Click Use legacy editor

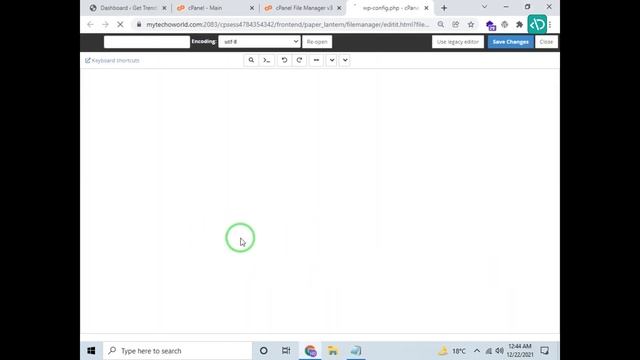(x=458, y=42)
